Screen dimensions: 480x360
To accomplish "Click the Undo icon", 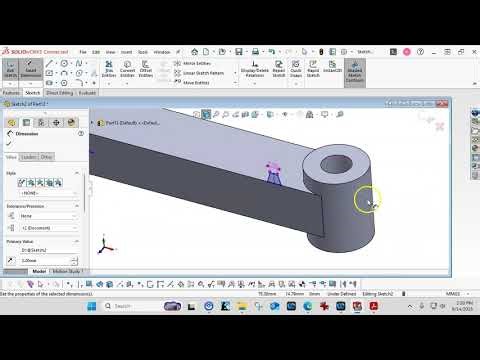I will coord(272,52).
